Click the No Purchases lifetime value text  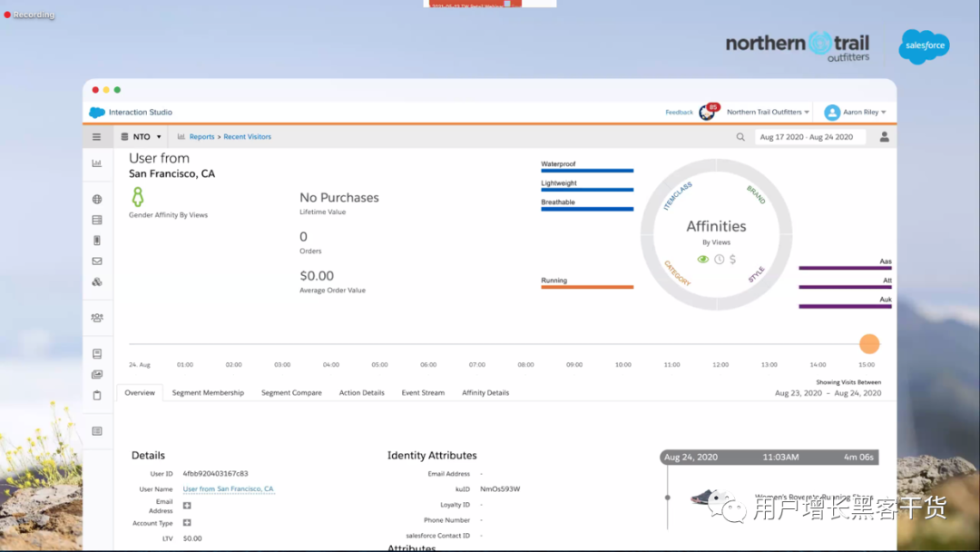coord(339,198)
